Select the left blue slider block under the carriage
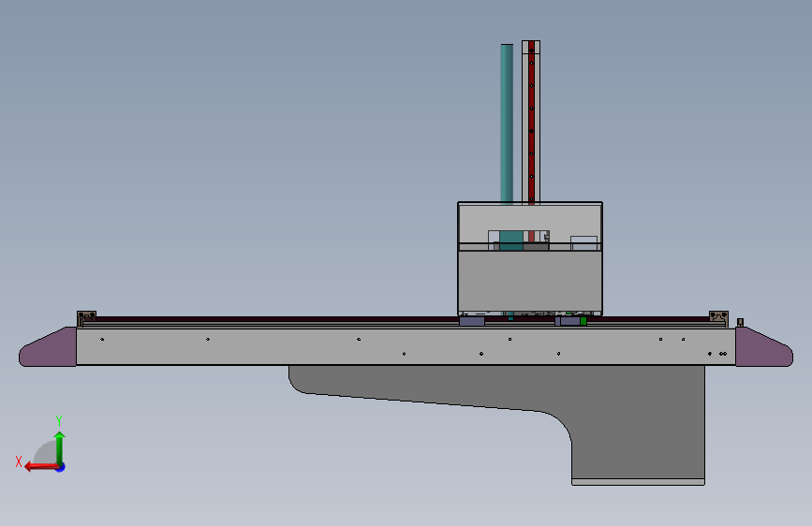Image resolution: width=812 pixels, height=526 pixels. coord(472,322)
